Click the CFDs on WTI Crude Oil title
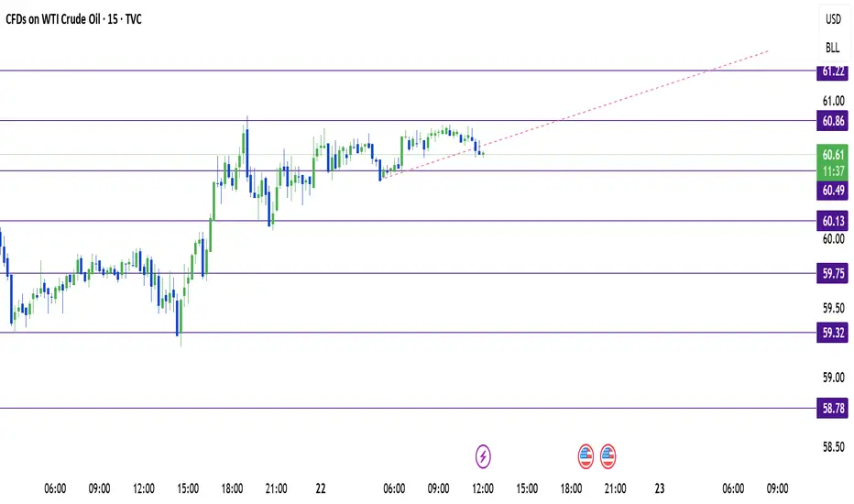854x504 pixels. [x=53, y=19]
